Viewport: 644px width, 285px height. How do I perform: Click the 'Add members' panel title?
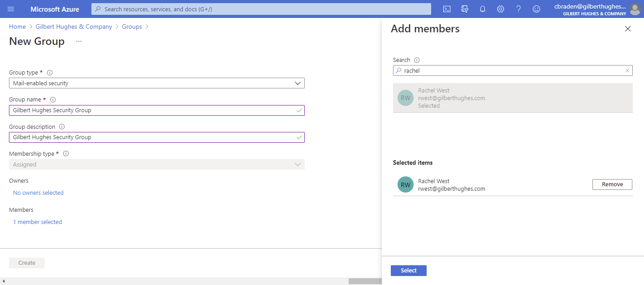click(x=425, y=29)
